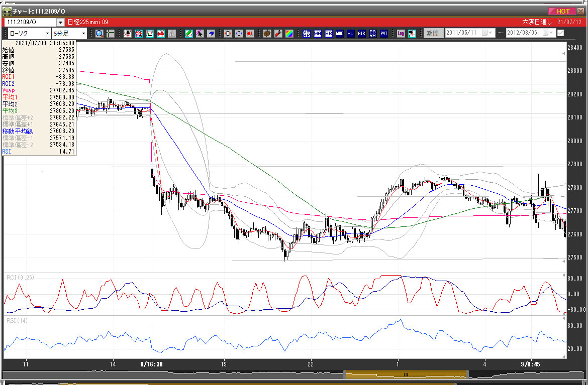This screenshot has width=588, height=385.
Task: Open the 2011/05/11 start date picker
Action: click(487, 33)
